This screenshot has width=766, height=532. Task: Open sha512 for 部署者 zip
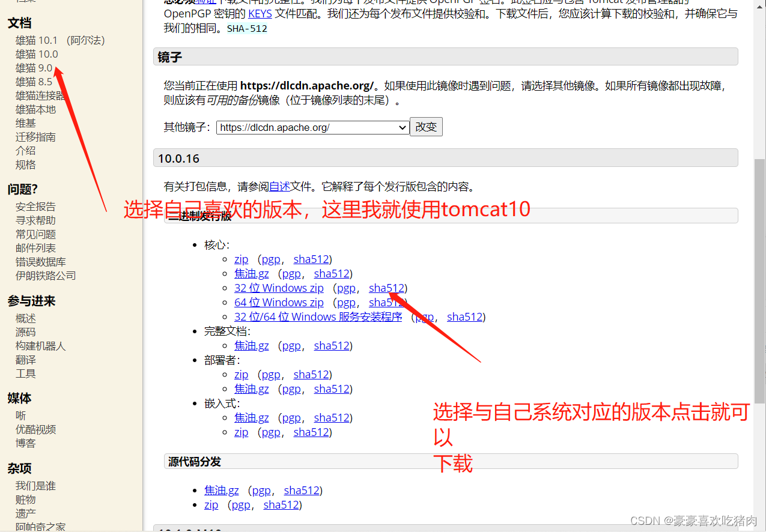pyautogui.click(x=311, y=375)
